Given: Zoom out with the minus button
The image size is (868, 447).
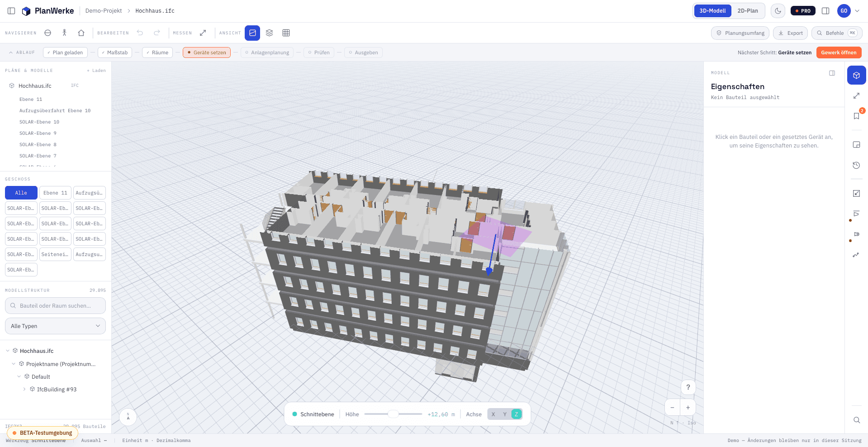Looking at the screenshot, I should pos(673,408).
